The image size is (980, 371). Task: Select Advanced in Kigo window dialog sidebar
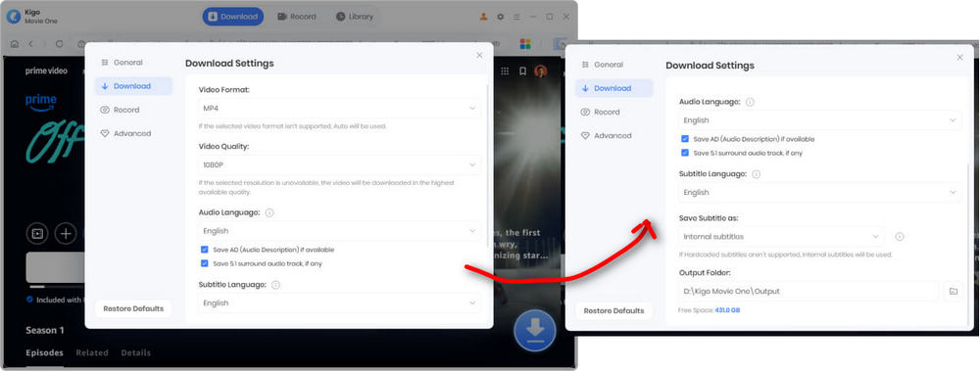click(133, 134)
